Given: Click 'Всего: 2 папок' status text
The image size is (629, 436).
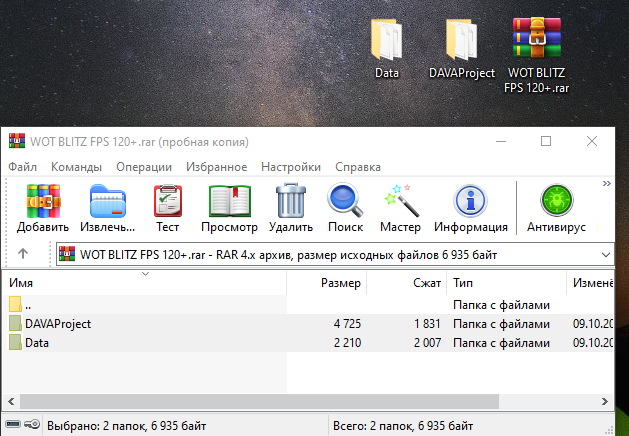Looking at the screenshot, I should pos(403,426).
